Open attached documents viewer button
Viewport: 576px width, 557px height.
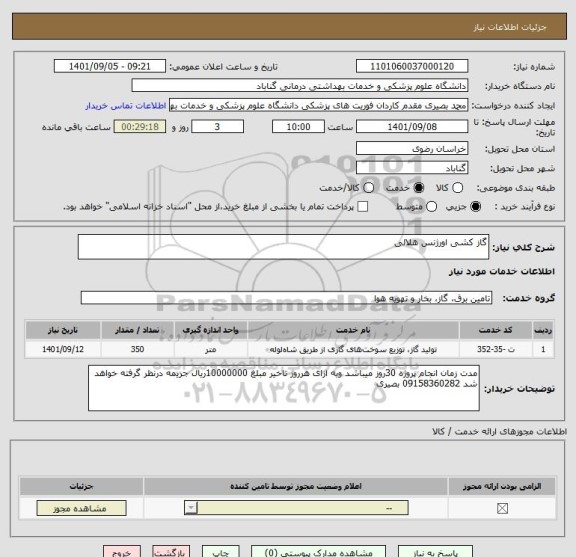tap(318, 552)
